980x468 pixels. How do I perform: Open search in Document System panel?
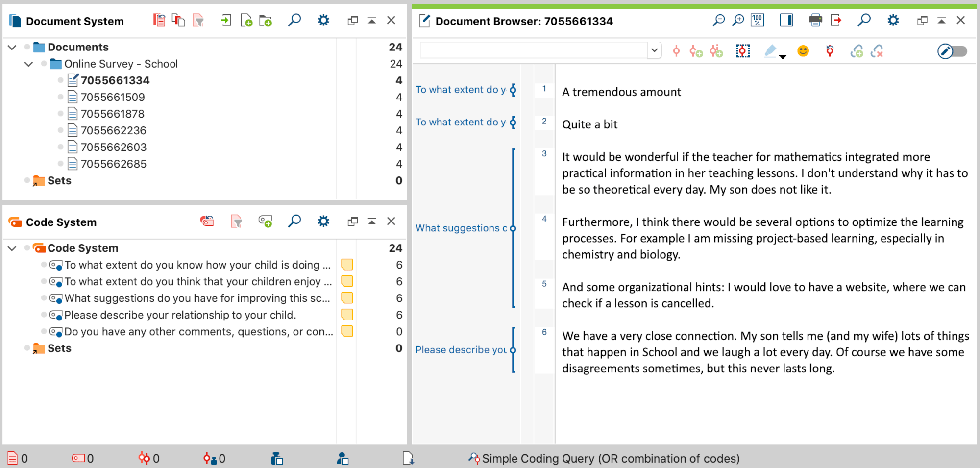coord(294,21)
